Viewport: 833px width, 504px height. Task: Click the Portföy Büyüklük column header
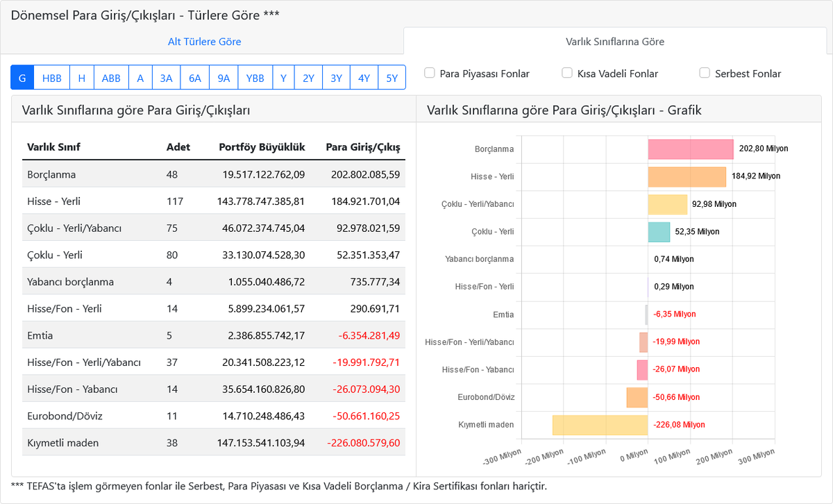tap(262, 147)
